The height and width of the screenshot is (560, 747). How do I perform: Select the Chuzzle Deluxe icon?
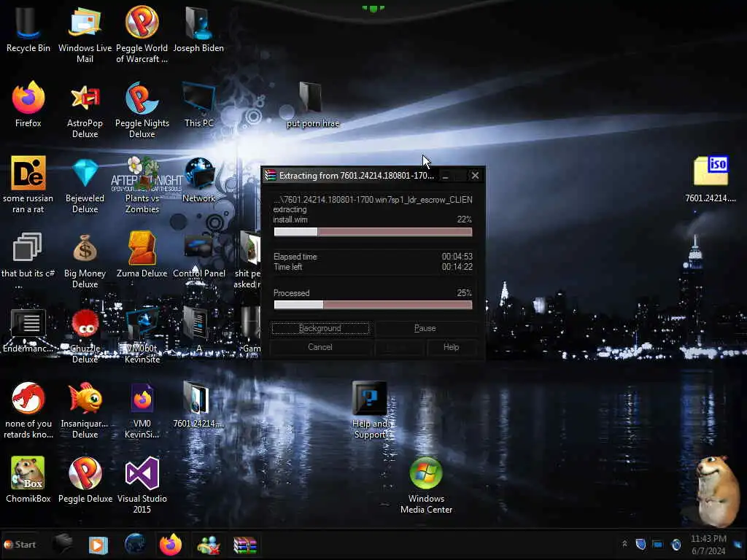[85, 335]
